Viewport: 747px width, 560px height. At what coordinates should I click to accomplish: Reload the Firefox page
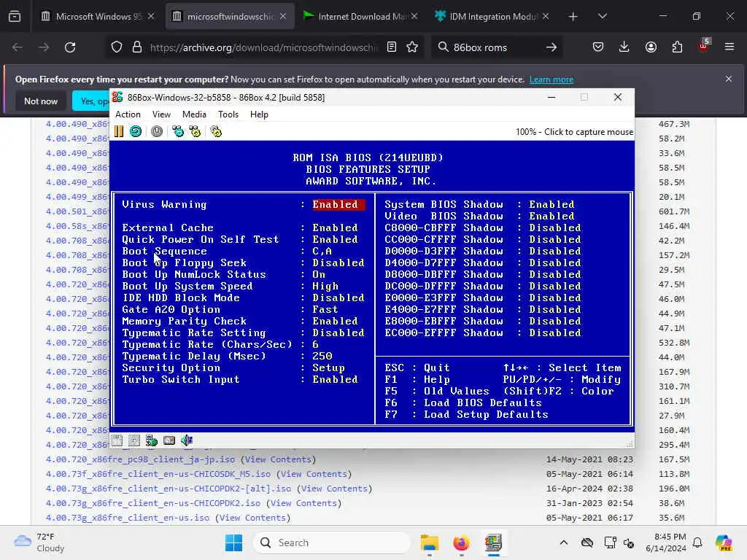click(70, 47)
